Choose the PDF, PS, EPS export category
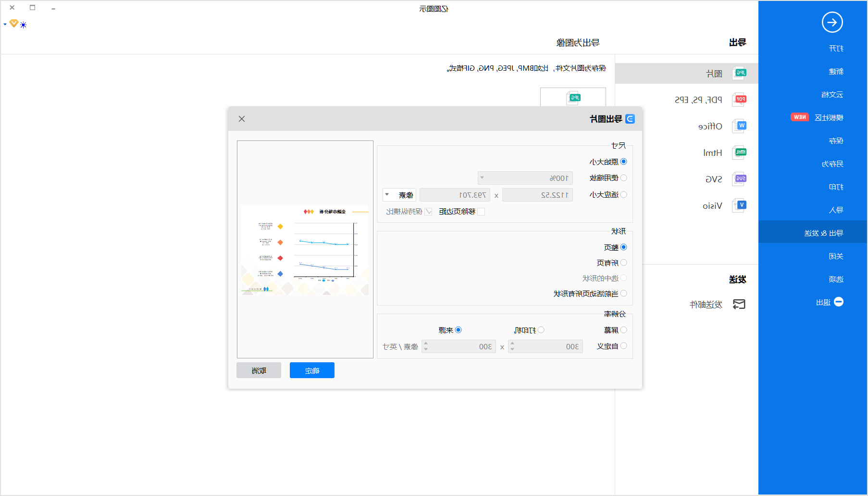Image resolution: width=868 pixels, height=496 pixels. pyautogui.click(x=698, y=100)
